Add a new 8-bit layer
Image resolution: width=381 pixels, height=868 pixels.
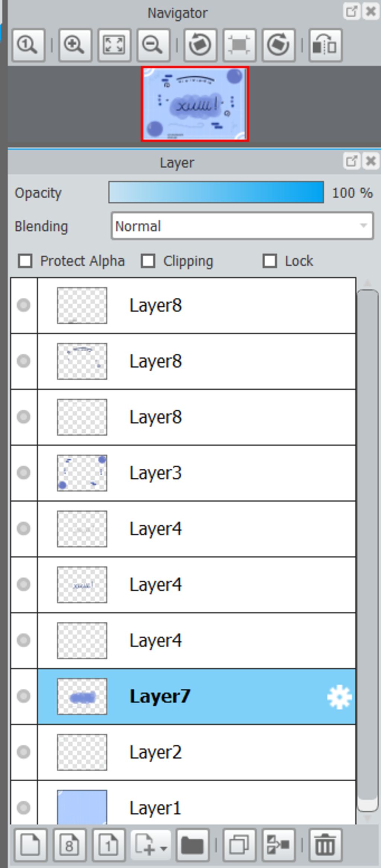click(70, 845)
